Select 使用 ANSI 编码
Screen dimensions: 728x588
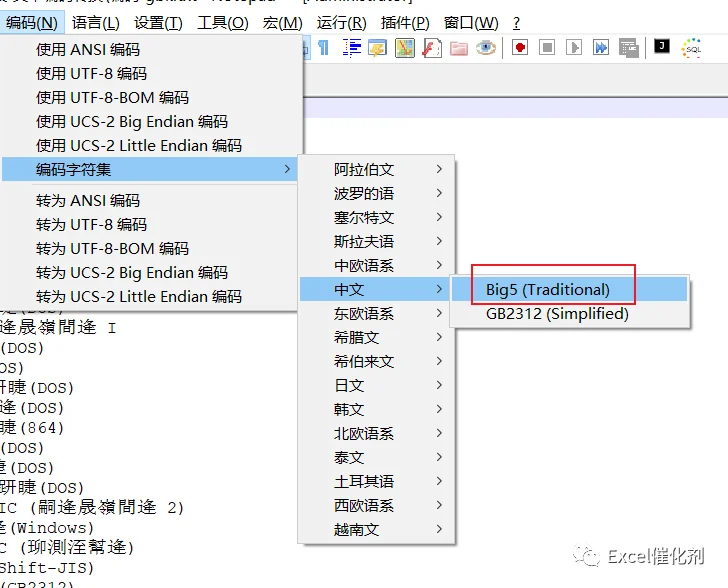click(150, 49)
